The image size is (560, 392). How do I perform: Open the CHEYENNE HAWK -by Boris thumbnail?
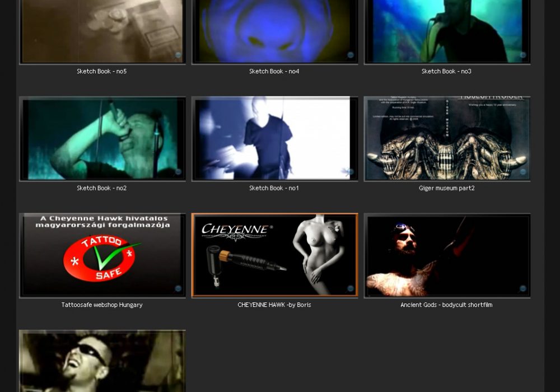click(x=274, y=255)
